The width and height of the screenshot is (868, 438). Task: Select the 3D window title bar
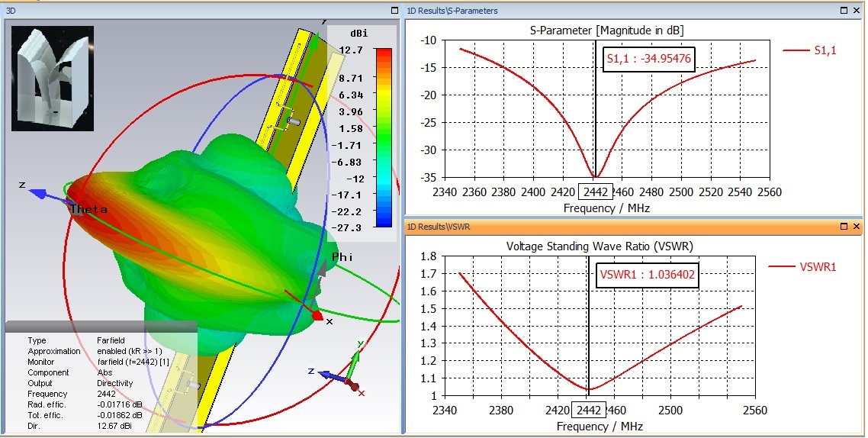point(202,11)
